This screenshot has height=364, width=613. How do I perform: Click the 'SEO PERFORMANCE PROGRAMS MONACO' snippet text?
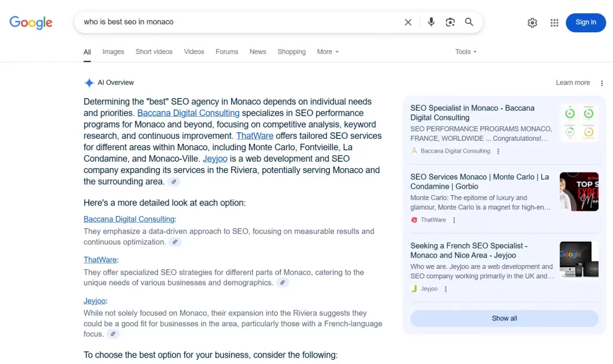click(481, 134)
